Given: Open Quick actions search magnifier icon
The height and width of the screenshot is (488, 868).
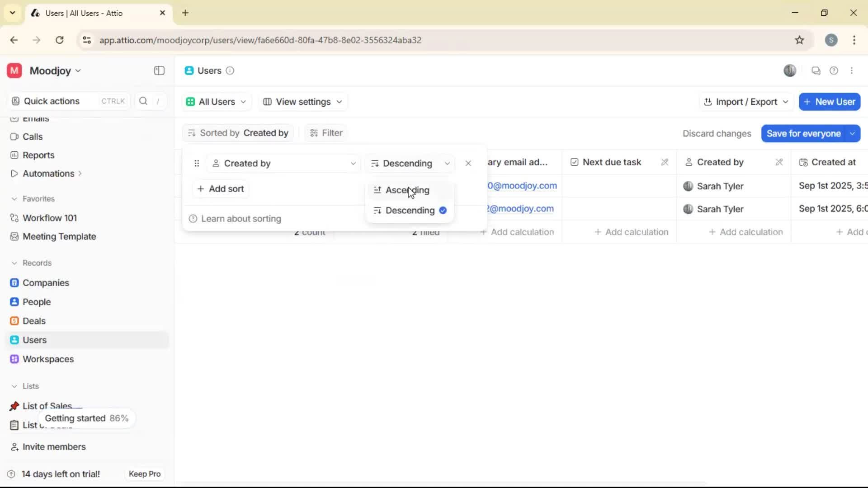Looking at the screenshot, I should coord(143,101).
